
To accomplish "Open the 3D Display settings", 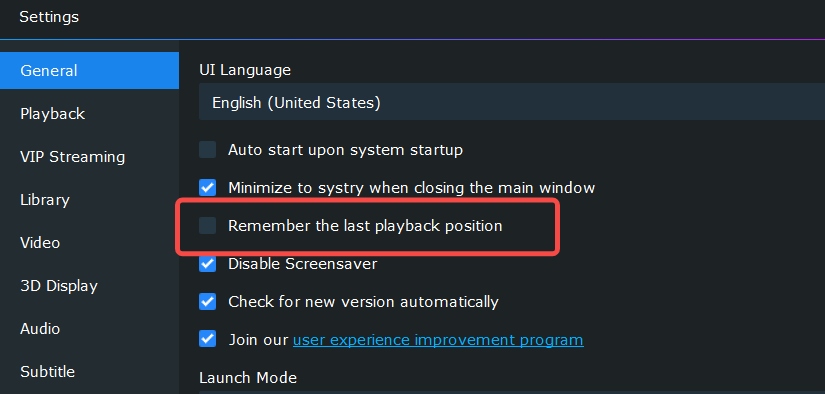I will tap(89, 286).
